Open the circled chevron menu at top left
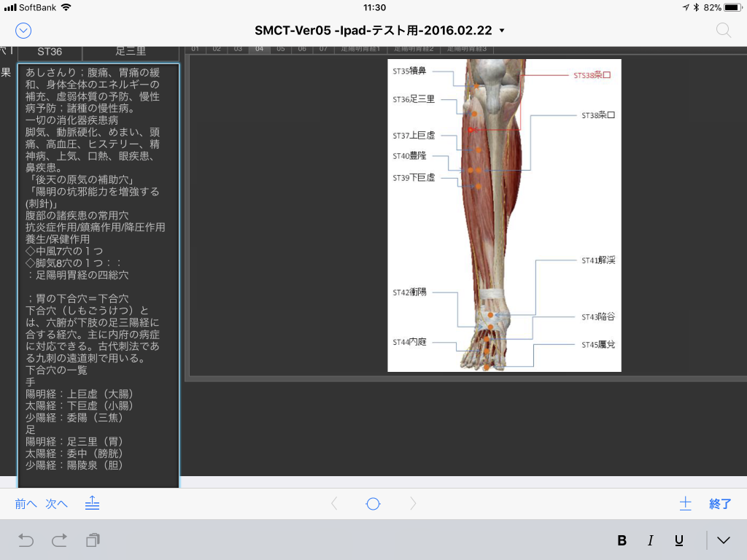747x560 pixels. pos(23,30)
